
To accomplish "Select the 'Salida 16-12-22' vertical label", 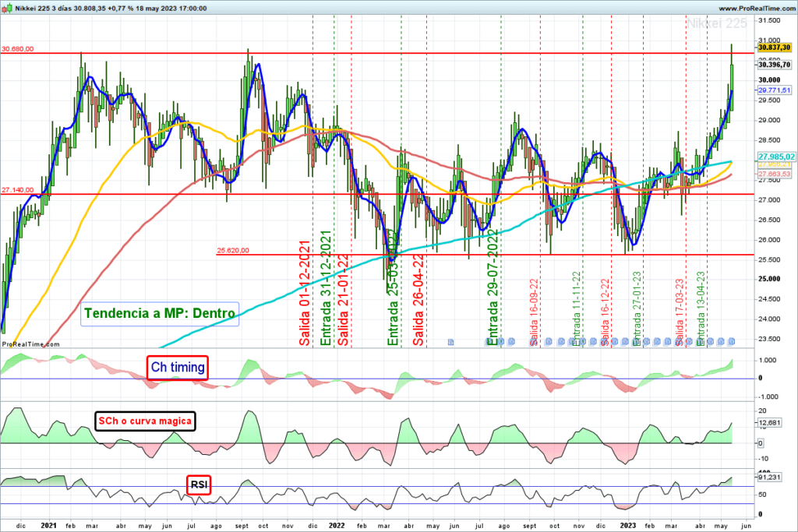I will point(605,312).
